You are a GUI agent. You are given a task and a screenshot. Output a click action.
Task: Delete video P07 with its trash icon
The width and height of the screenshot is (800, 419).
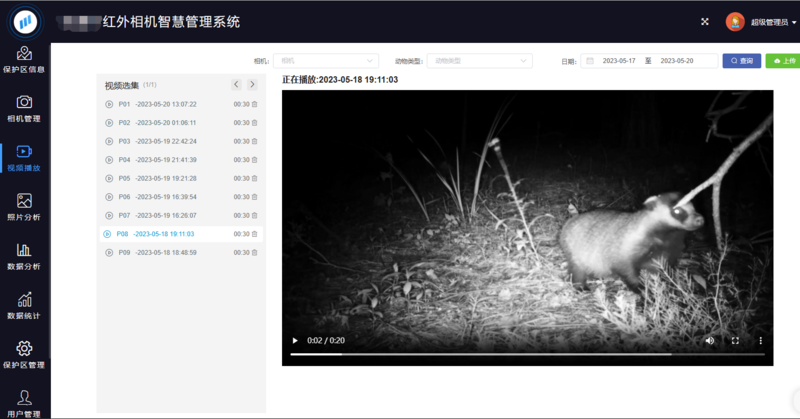click(x=255, y=215)
